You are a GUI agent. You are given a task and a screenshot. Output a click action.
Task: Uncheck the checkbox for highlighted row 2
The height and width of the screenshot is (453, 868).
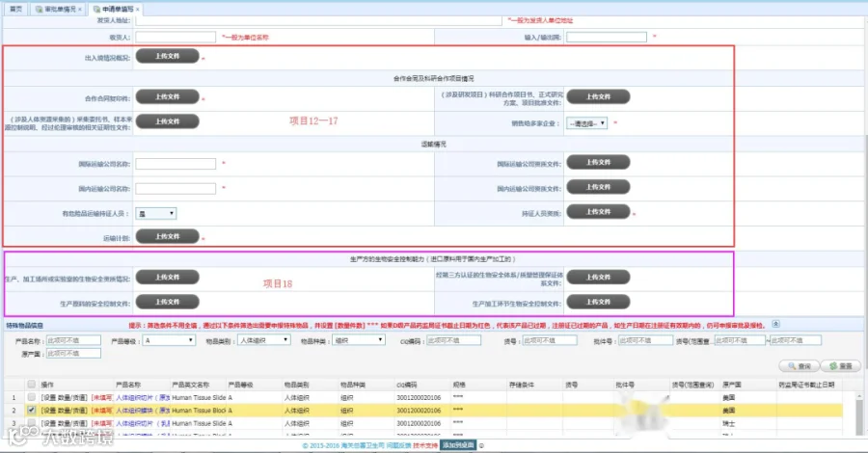coord(32,410)
